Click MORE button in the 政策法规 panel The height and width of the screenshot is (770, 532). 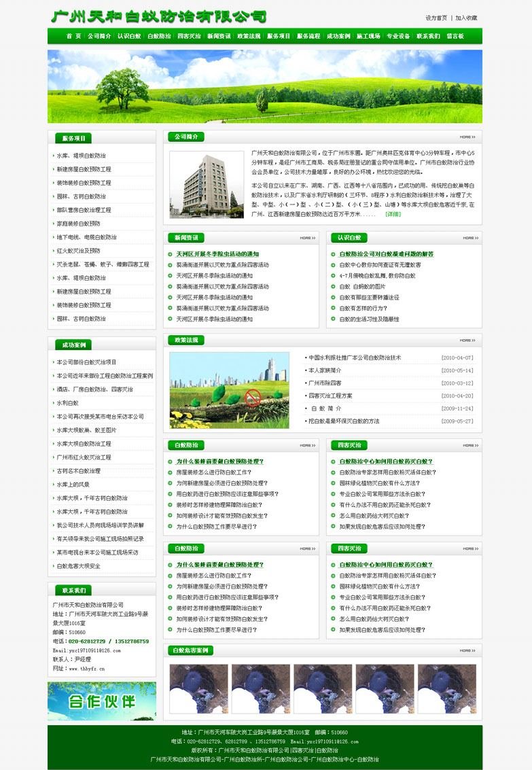click(467, 340)
